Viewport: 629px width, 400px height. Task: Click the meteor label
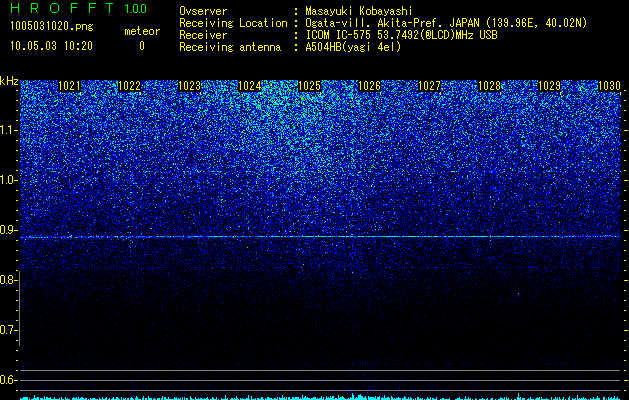click(142, 31)
